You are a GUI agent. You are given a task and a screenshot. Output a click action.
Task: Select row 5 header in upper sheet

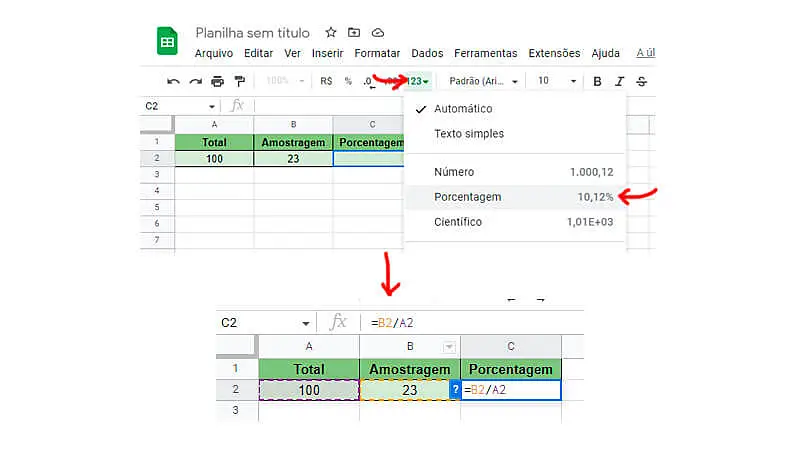click(x=157, y=207)
